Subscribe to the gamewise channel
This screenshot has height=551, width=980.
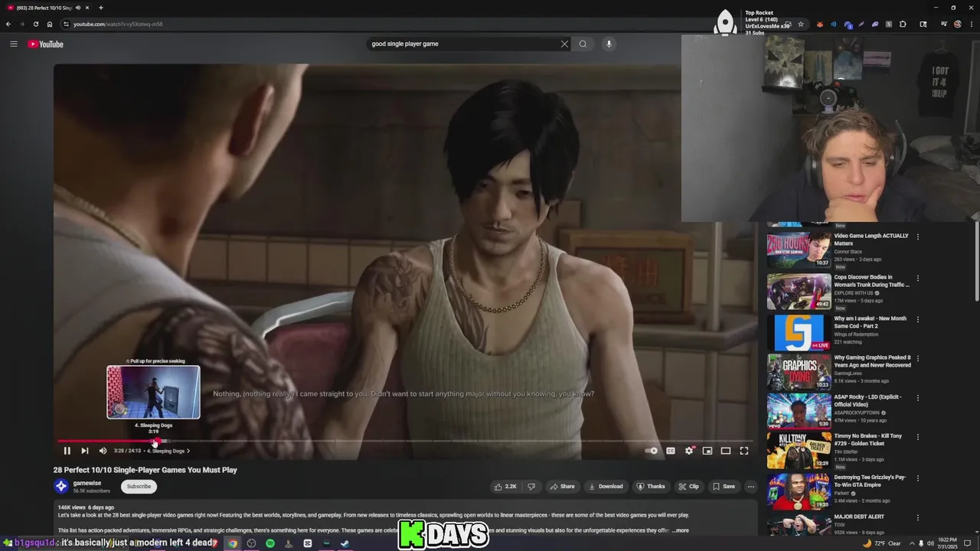(x=139, y=486)
